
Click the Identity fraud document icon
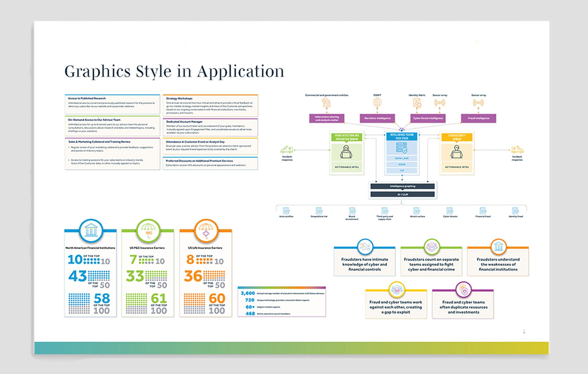tap(515, 211)
